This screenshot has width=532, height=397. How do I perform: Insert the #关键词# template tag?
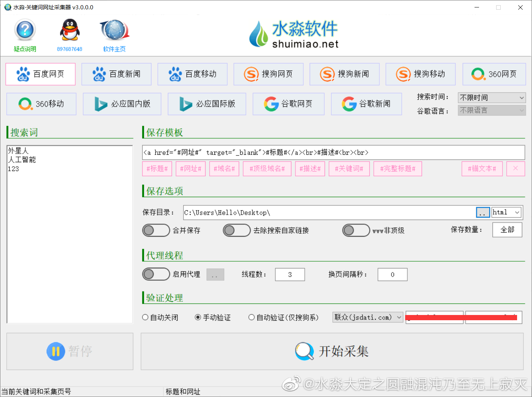pos(349,169)
